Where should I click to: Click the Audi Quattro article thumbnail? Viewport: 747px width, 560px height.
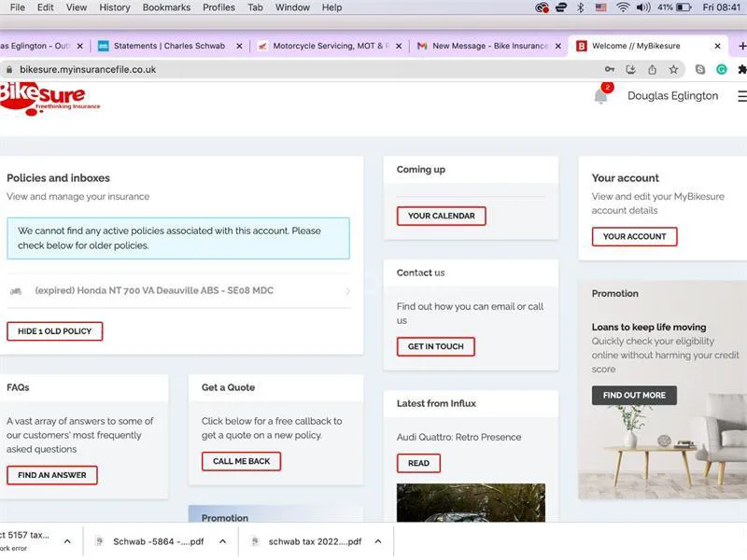tap(471, 503)
